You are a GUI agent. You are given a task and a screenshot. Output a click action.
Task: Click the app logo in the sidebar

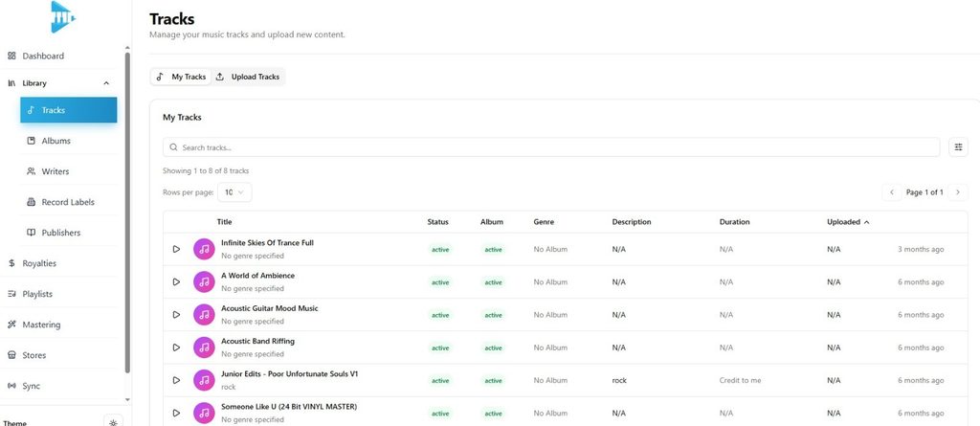pos(63,17)
